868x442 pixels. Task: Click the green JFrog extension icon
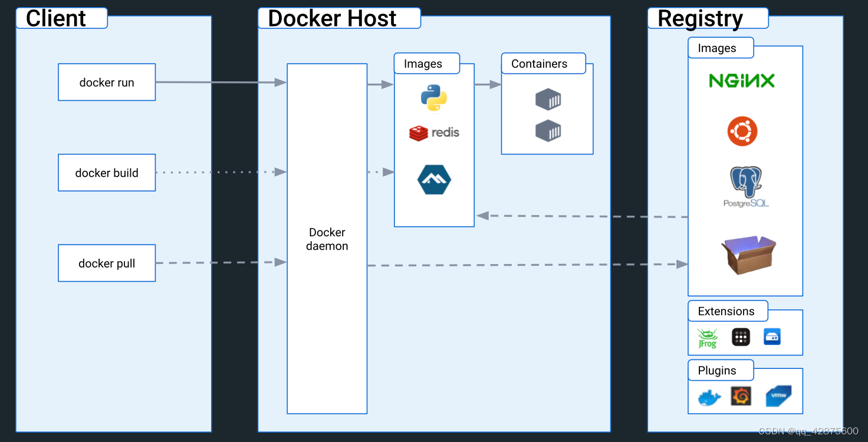point(707,338)
